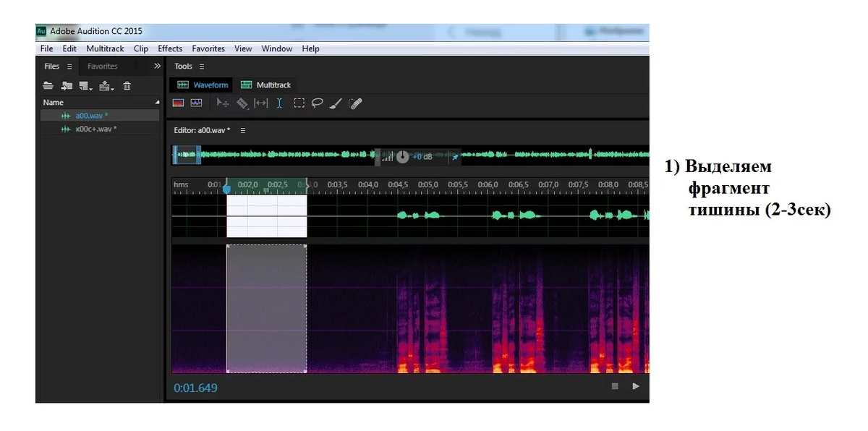The width and height of the screenshot is (868, 431).
Task: Click the 0:01.649 timecode display
Action: (195, 388)
